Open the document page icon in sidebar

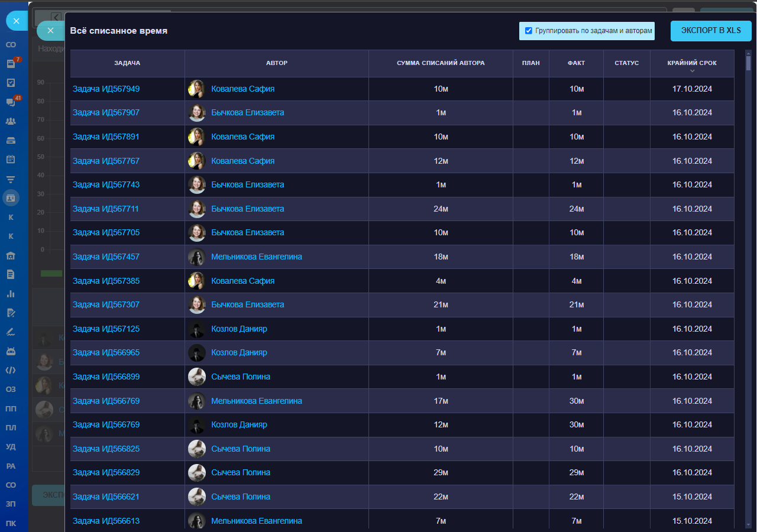click(x=11, y=274)
